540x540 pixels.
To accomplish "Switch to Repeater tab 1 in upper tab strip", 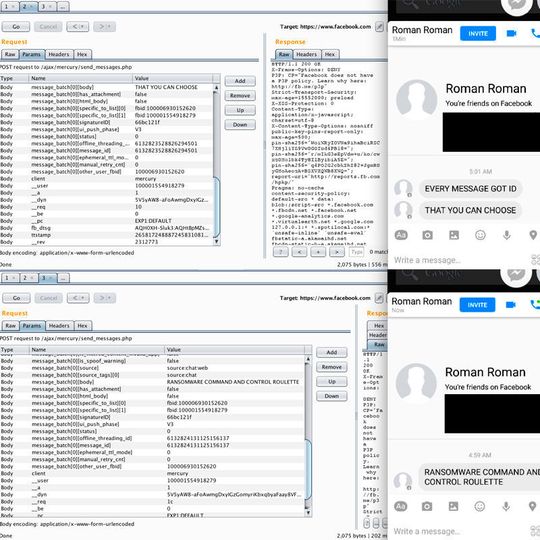I will click(x=9, y=7).
